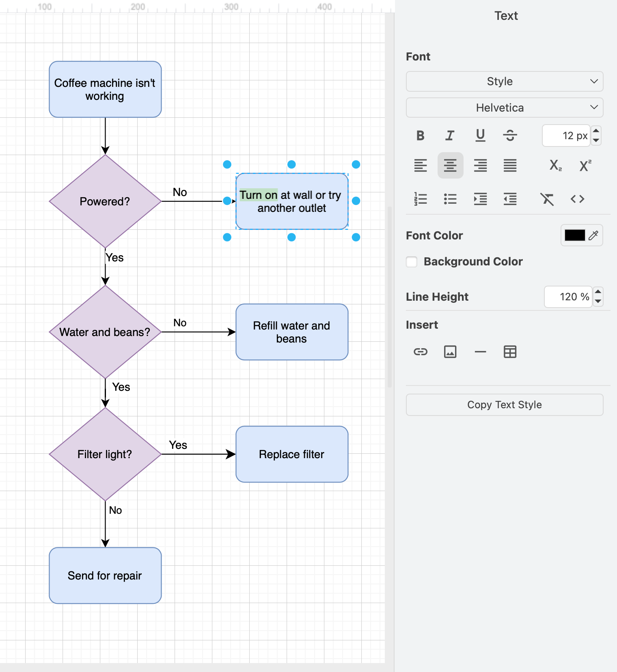The height and width of the screenshot is (672, 617).
Task: Select the Water and beans? diamond
Action: 105,332
